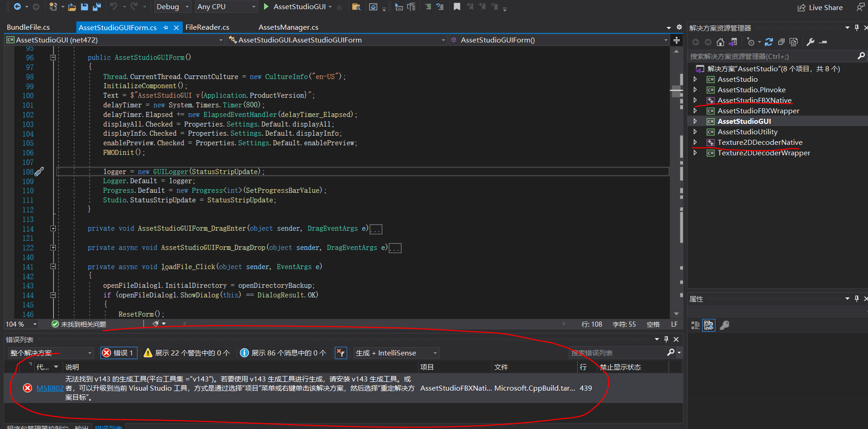
Task: Expand the AssetStudioFBXNative project node
Action: (695, 101)
